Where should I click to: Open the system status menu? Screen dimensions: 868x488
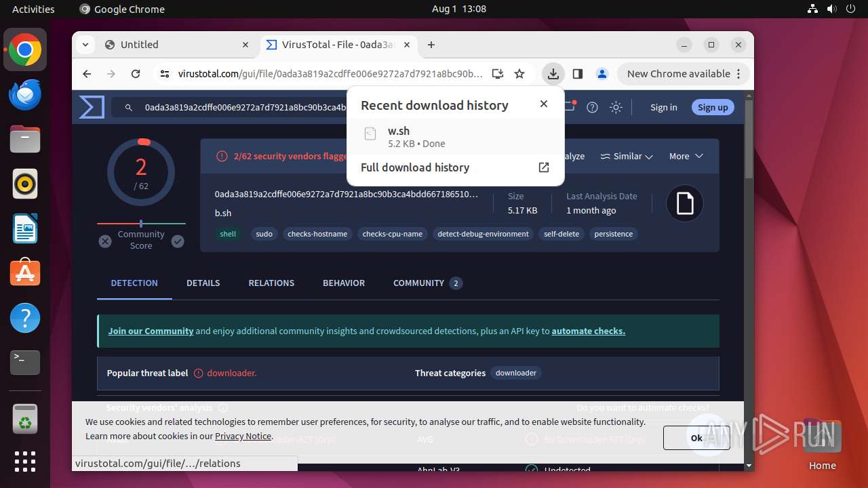tap(831, 9)
